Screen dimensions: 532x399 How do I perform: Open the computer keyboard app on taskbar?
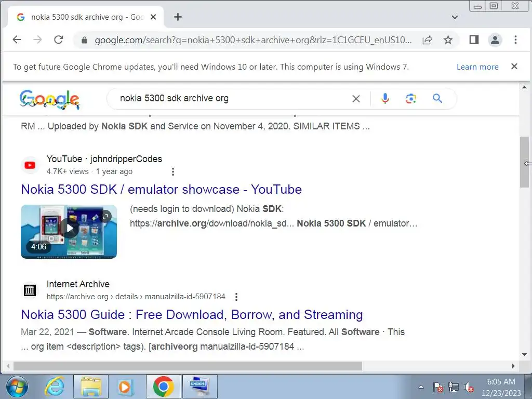[x=200, y=387]
